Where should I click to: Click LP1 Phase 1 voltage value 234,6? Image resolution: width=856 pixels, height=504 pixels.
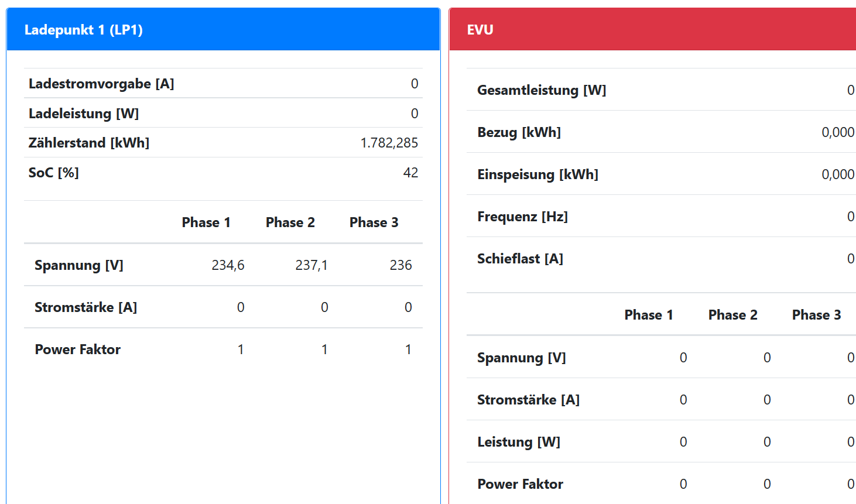coord(228,265)
